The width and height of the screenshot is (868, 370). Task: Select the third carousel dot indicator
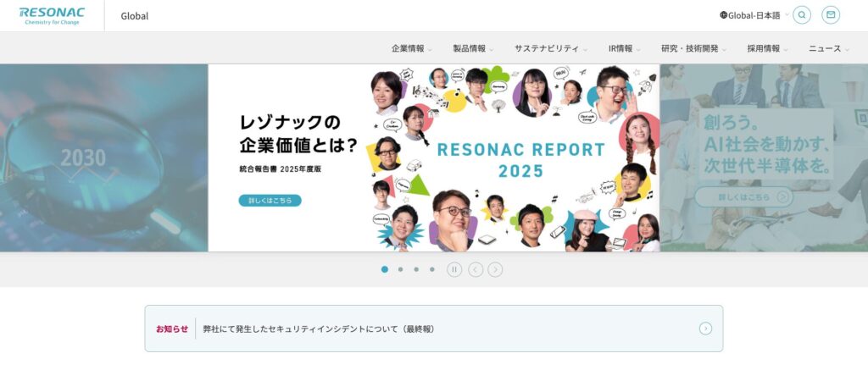pyautogui.click(x=415, y=269)
